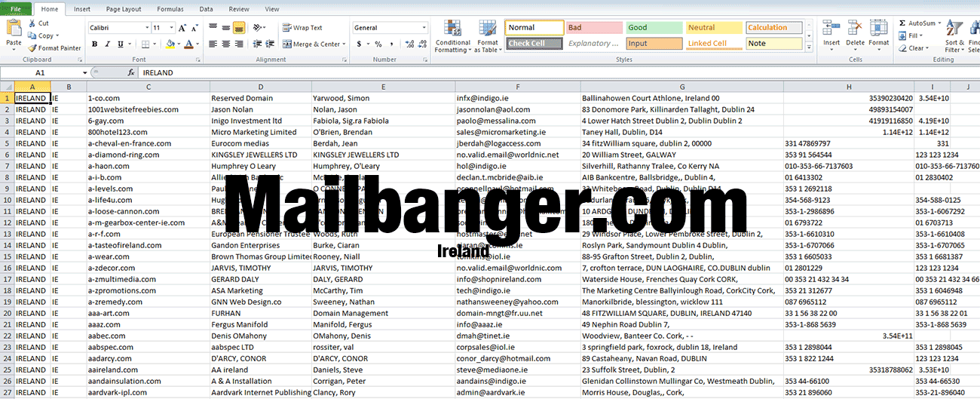
Task: Click the Clear eraser icon
Action: click(902, 48)
